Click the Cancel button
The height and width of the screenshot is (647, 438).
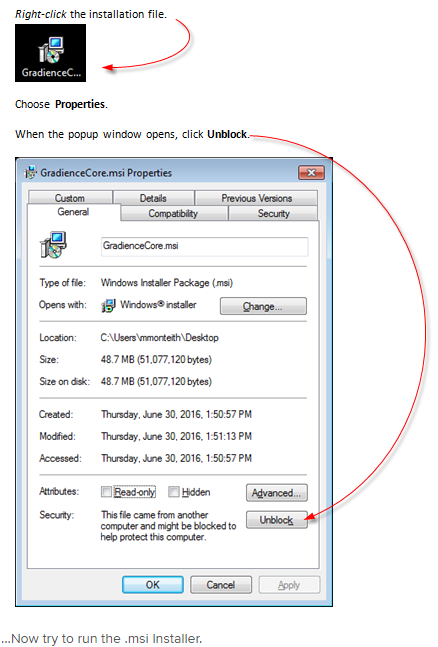coord(221,585)
